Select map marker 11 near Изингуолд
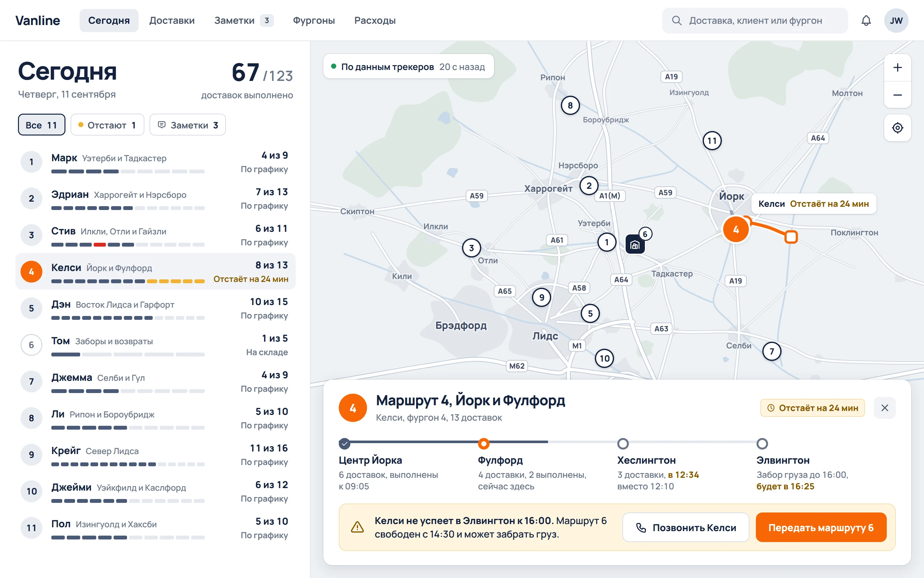 [x=712, y=141]
